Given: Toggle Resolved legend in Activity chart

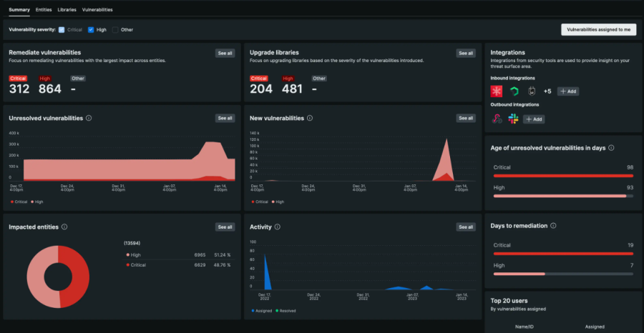Looking at the screenshot, I should [286, 311].
